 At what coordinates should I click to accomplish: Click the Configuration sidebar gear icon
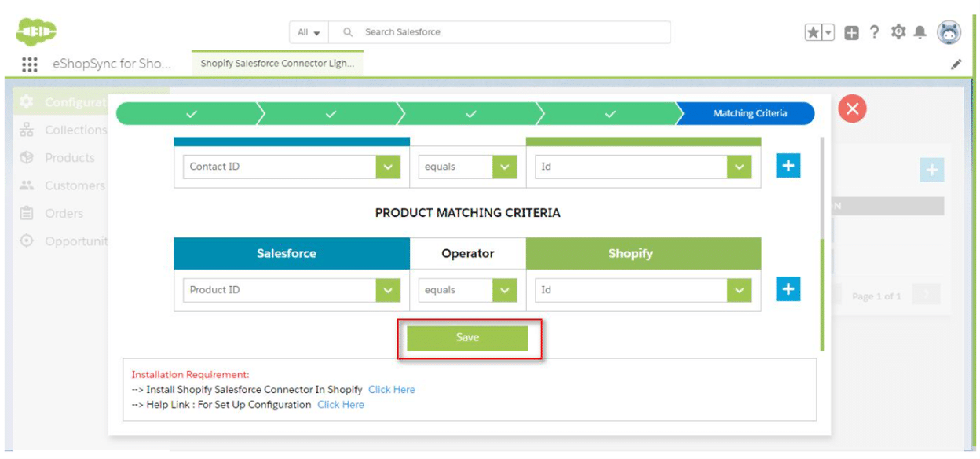(27, 103)
